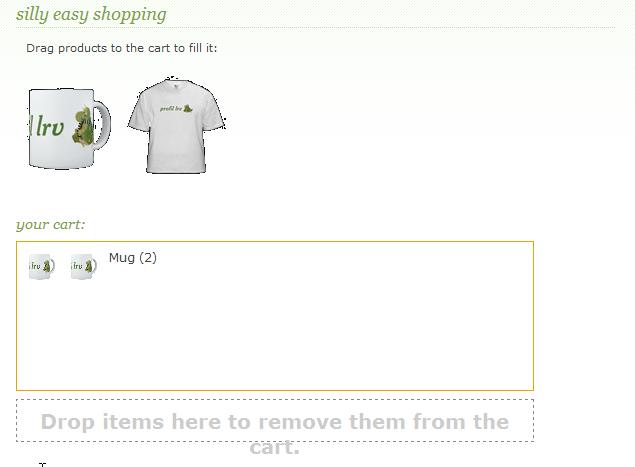Screen dimensions: 635x467
Task: Click the dotted divider under the page heading
Action: (315, 28)
